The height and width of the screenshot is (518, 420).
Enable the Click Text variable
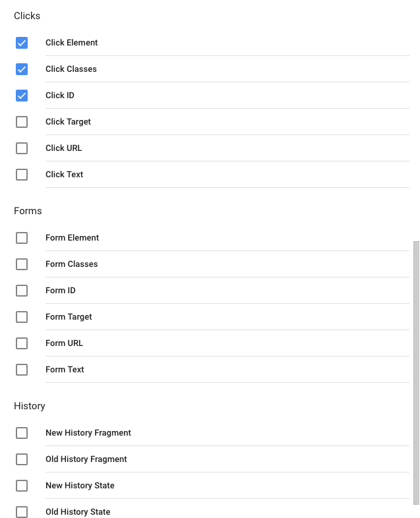22,175
